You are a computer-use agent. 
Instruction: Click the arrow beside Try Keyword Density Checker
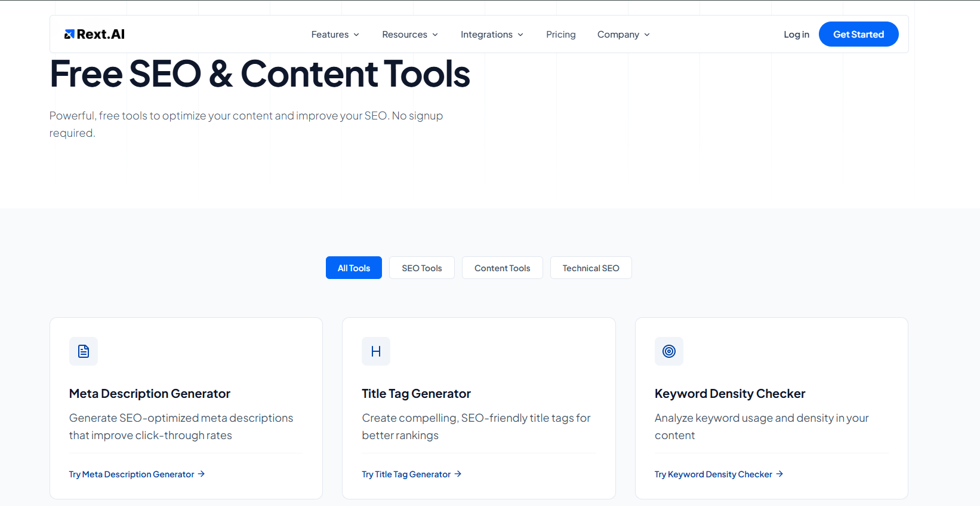(x=779, y=474)
